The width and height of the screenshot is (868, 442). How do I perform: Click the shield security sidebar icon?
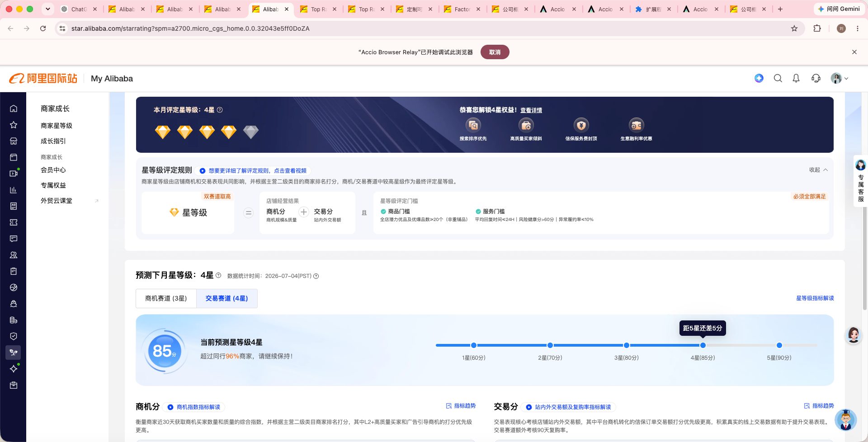[14, 336]
